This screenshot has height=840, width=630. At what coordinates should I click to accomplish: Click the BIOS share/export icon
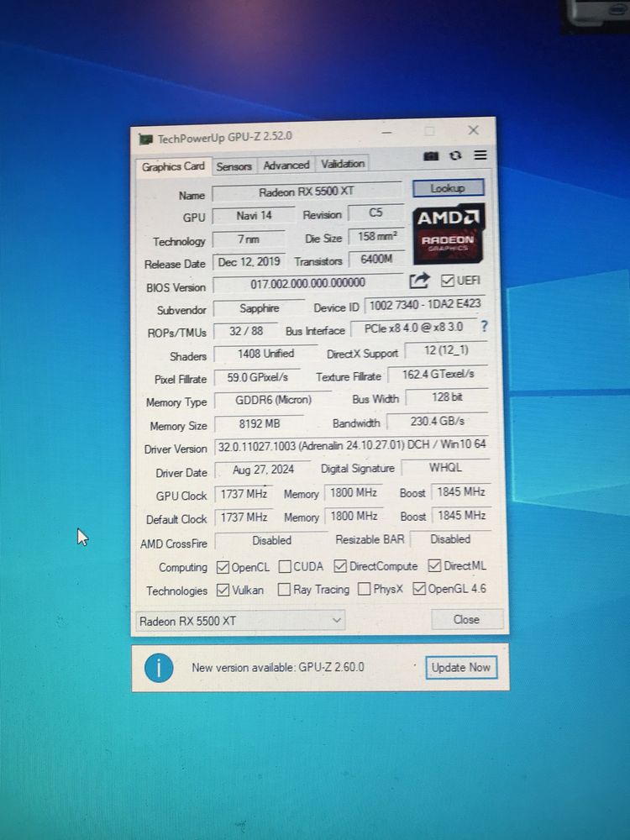[x=419, y=281]
